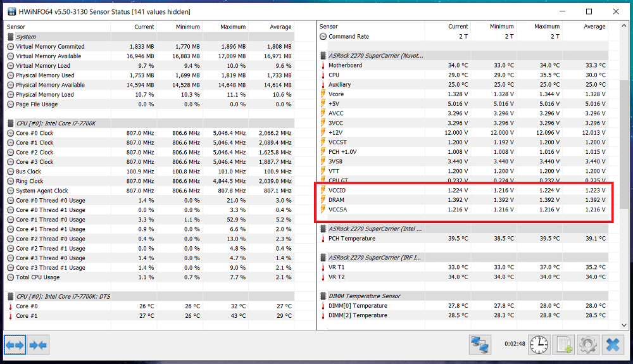633x364 pixels.
Task: Select Core #3 Thread #1 Usage row
Action: coord(150,268)
